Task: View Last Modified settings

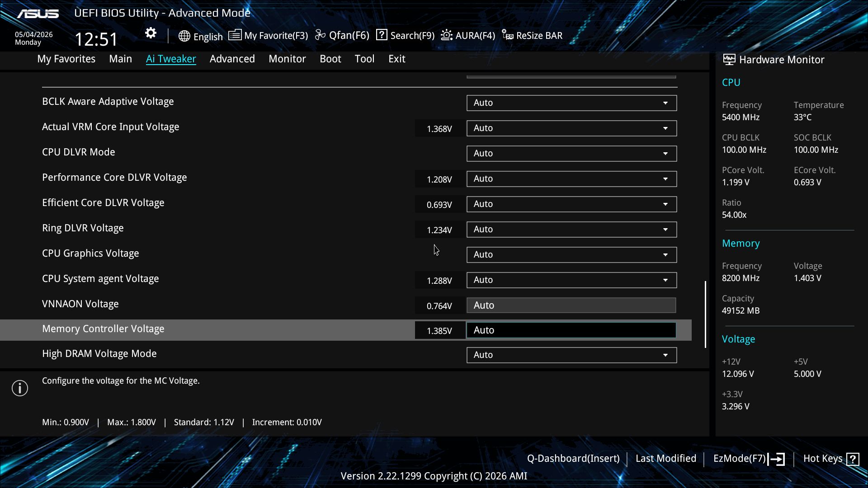Action: click(666, 459)
